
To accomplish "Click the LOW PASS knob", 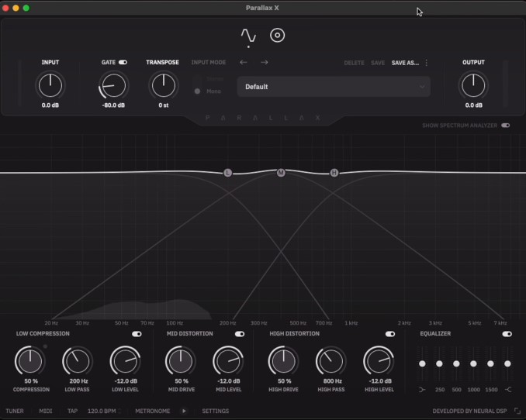I will pyautogui.click(x=78, y=361).
